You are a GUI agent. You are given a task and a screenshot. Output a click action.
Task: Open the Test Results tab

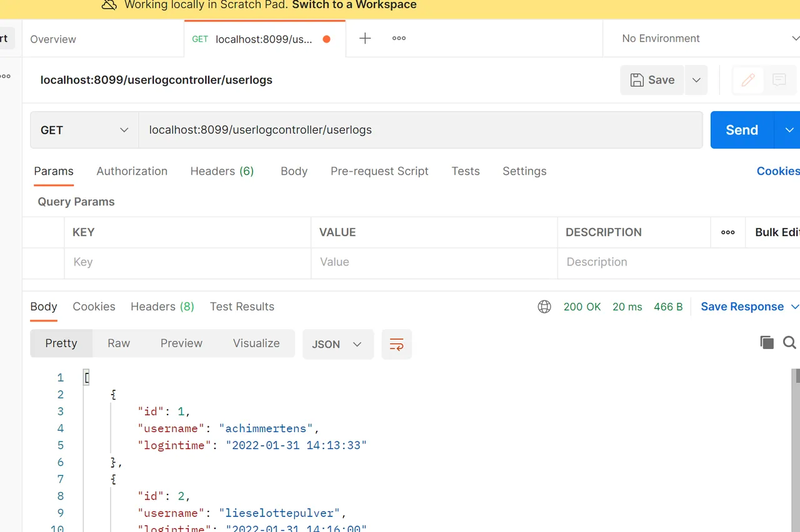coord(242,307)
